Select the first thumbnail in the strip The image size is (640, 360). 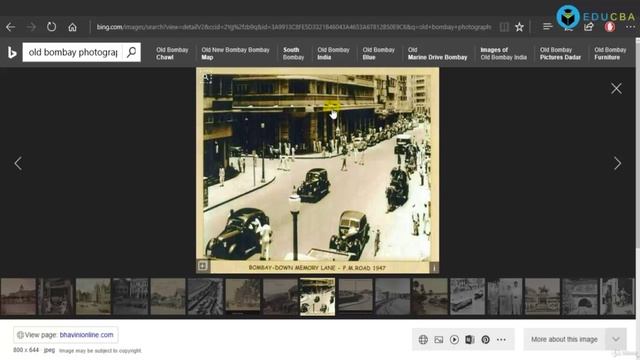[x=18, y=297]
